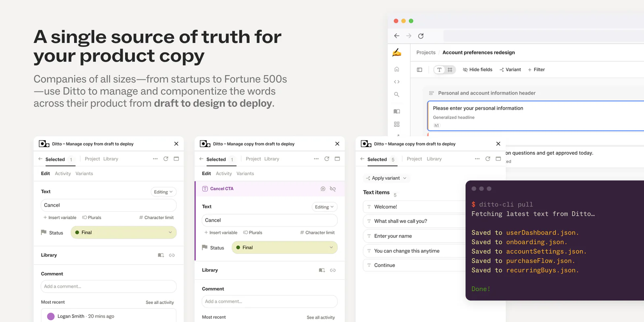Viewport: 644px width, 322px height.
Task: Unlink the Cancel CTA component
Action: [333, 189]
